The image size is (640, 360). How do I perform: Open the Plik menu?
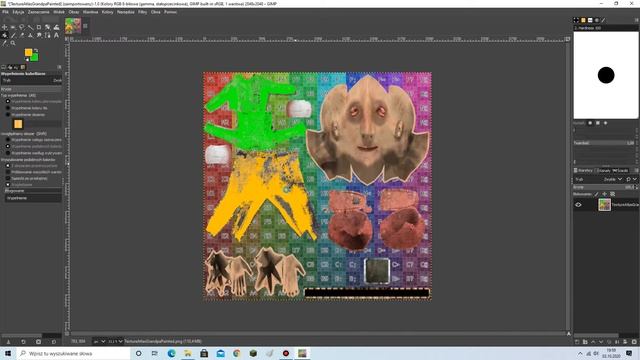click(x=5, y=12)
